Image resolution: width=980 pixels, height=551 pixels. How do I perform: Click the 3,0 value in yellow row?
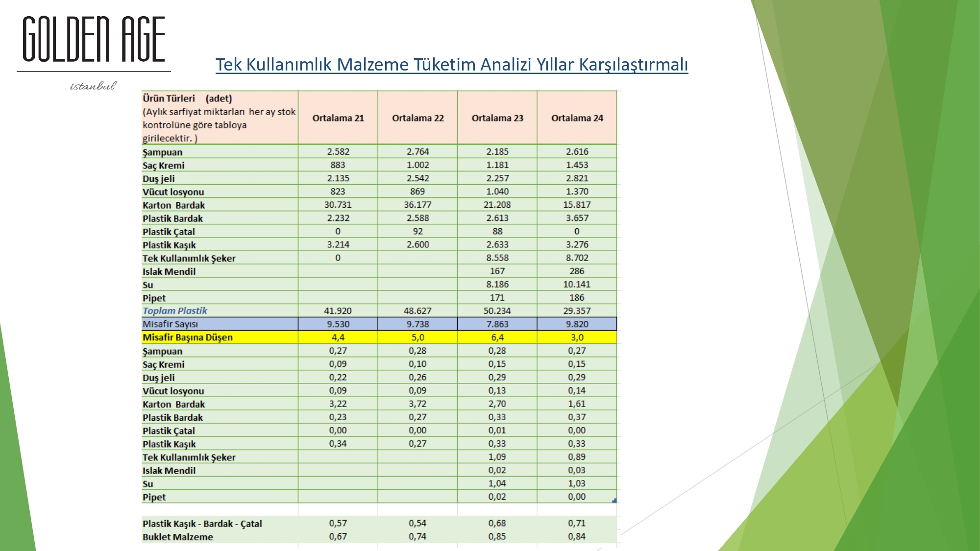coord(577,337)
